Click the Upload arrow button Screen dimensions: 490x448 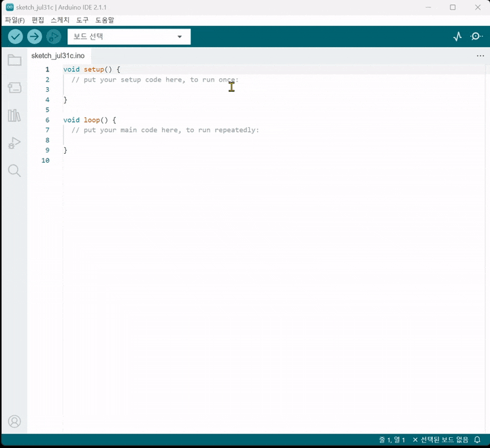point(35,37)
